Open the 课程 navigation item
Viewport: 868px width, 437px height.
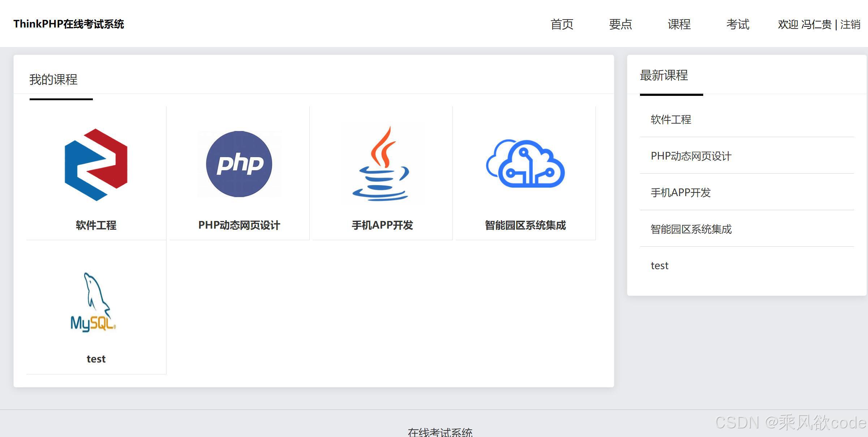coord(679,24)
